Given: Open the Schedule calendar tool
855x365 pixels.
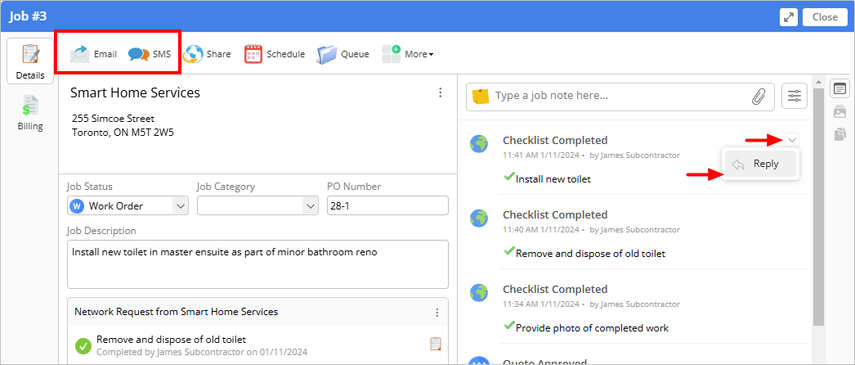Looking at the screenshot, I should click(274, 54).
